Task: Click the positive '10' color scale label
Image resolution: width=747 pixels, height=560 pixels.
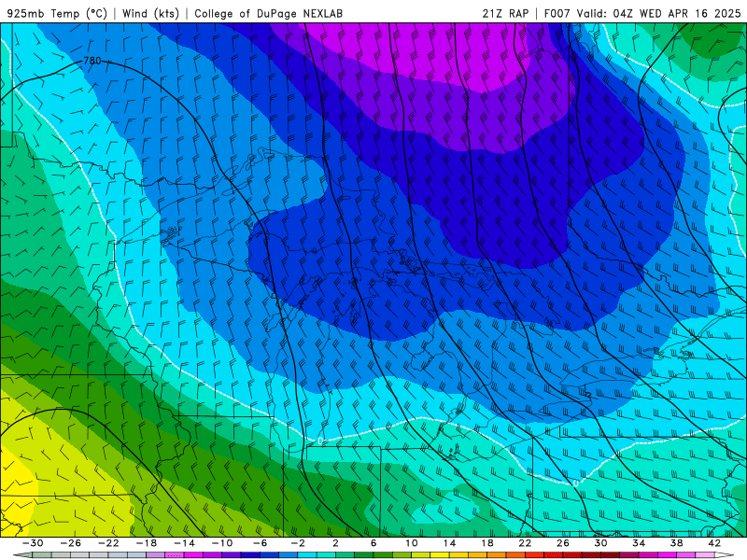Action: 412,543
